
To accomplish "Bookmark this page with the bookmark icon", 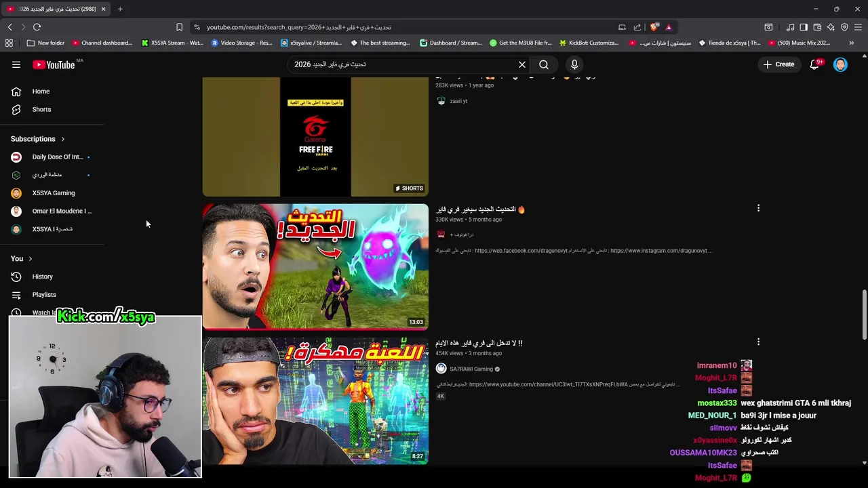I will point(179,27).
